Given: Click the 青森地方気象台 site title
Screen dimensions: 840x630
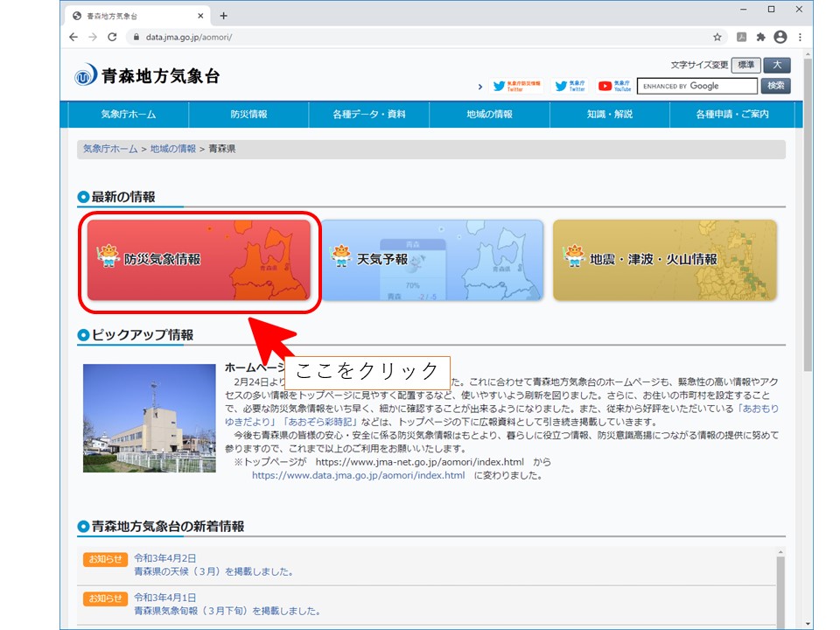Looking at the screenshot, I should click(x=161, y=76).
